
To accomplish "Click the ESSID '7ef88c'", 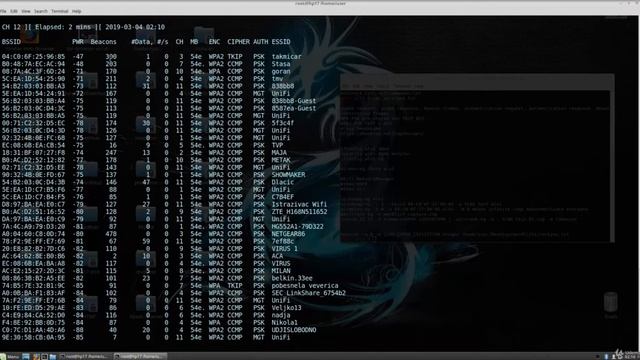I will tap(283, 241).
